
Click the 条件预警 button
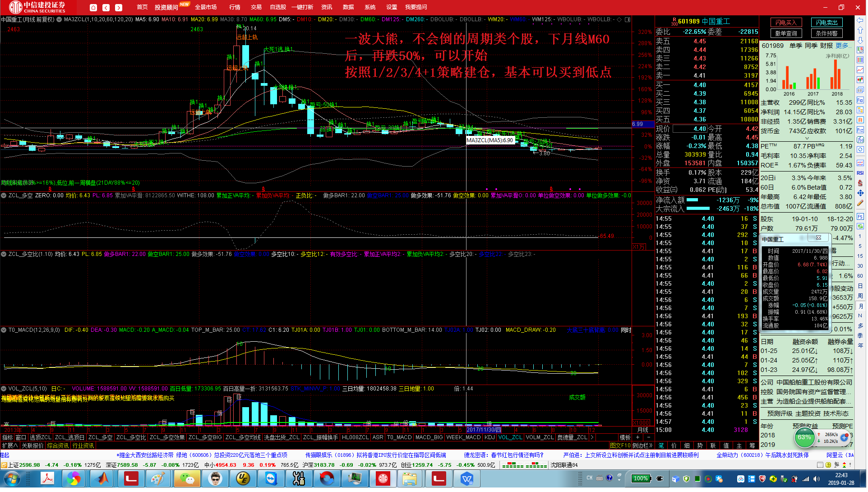point(827,33)
